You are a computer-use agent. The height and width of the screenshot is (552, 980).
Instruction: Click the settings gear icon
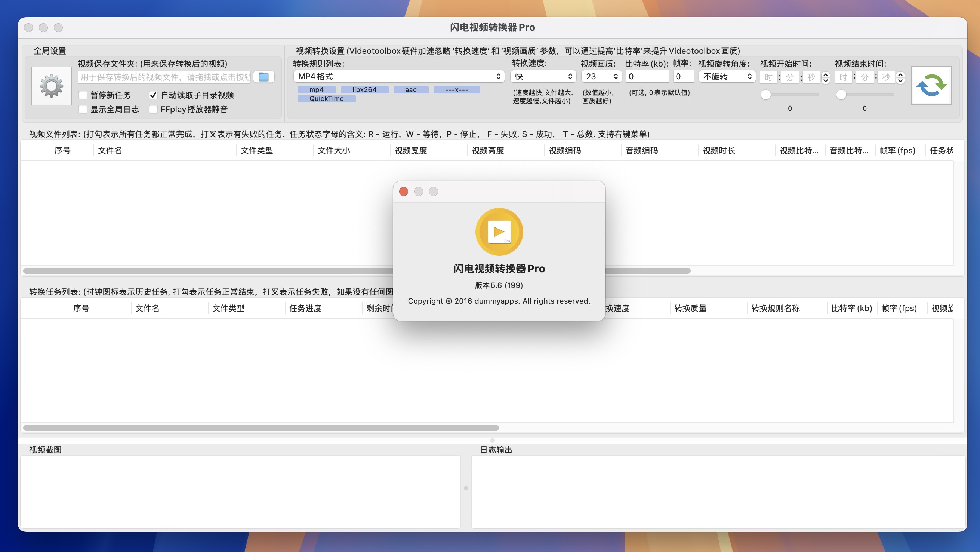(x=51, y=86)
